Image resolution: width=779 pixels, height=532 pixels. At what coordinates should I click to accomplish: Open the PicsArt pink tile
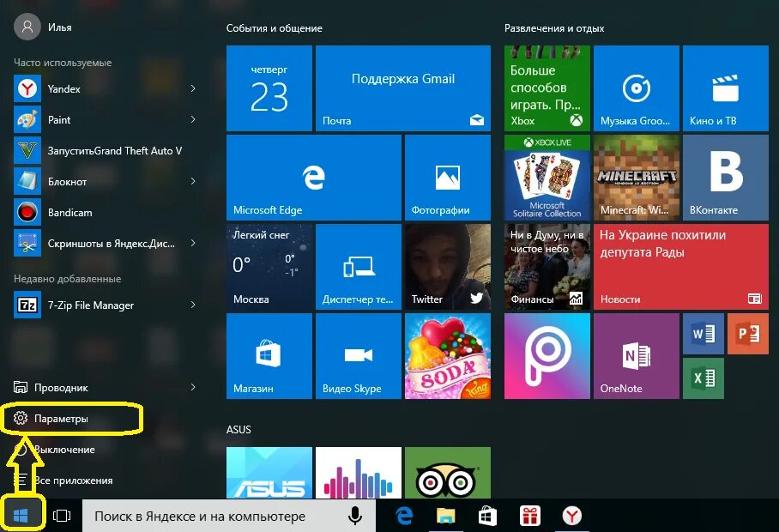click(x=547, y=355)
